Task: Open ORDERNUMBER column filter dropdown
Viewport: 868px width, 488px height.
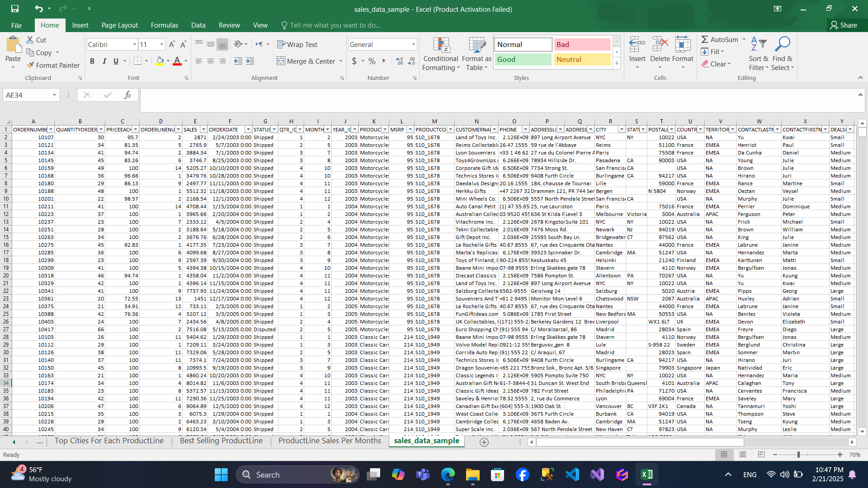Action: (x=51, y=130)
